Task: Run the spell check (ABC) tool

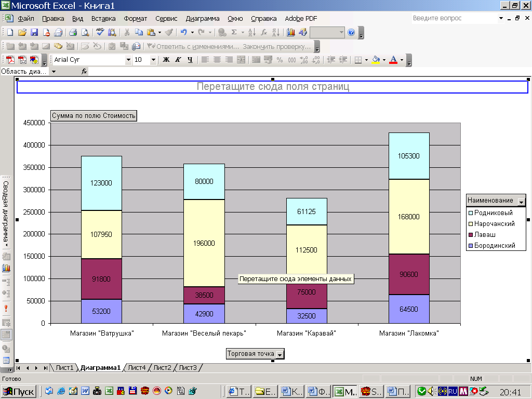Action: [100, 32]
